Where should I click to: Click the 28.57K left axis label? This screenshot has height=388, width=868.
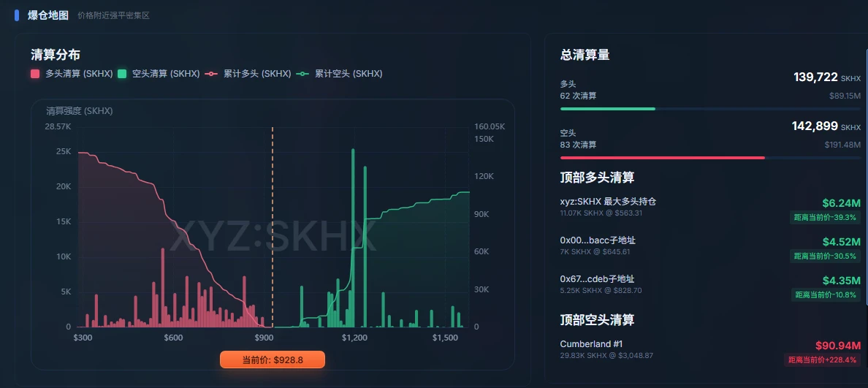[58, 126]
